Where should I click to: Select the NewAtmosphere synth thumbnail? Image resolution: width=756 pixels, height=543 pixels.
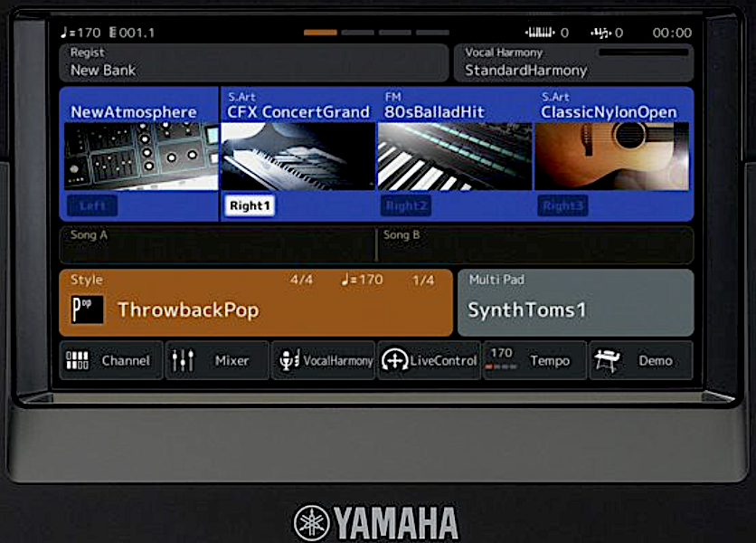[141, 157]
